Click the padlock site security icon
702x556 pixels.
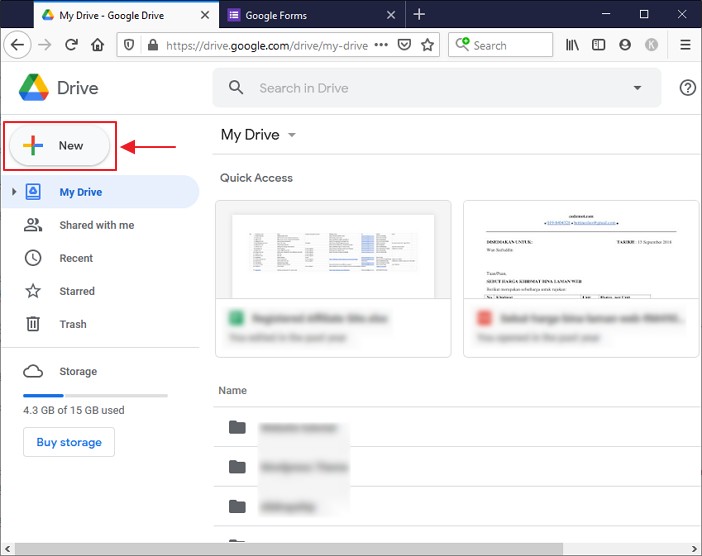[153, 45]
